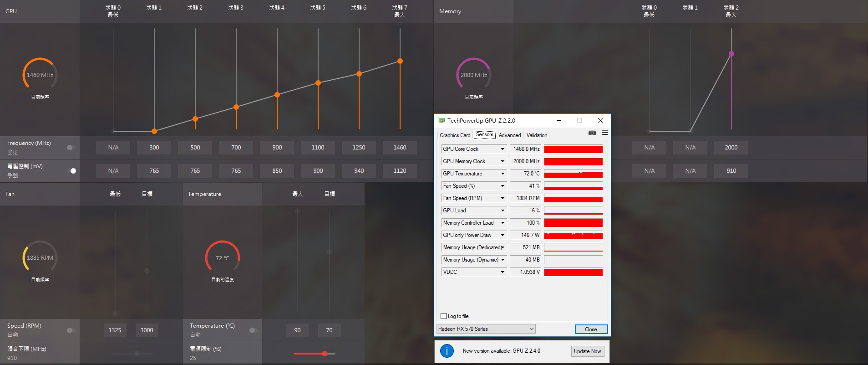
Task: Open the GPU Memory Clock sensor dropdown
Action: (503, 161)
